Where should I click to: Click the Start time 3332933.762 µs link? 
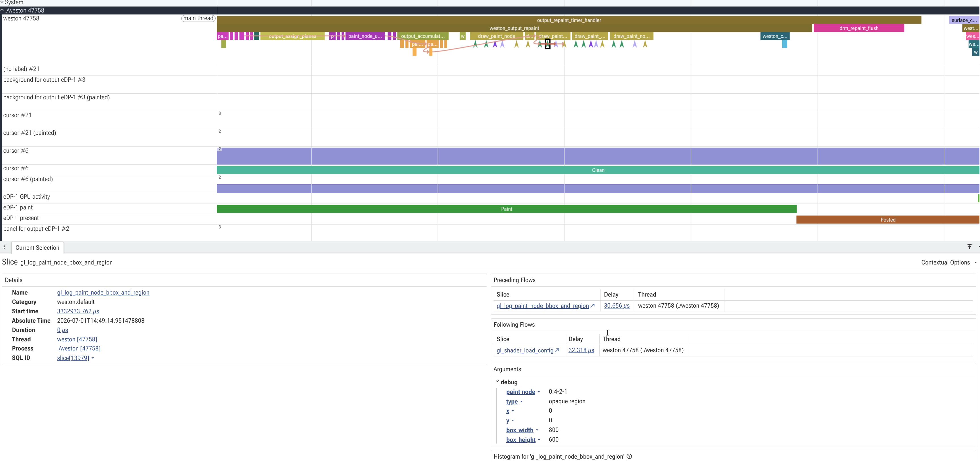78,311
